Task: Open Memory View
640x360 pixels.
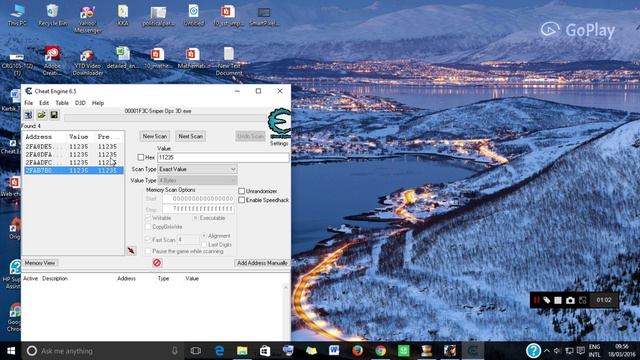Action: coord(40,263)
